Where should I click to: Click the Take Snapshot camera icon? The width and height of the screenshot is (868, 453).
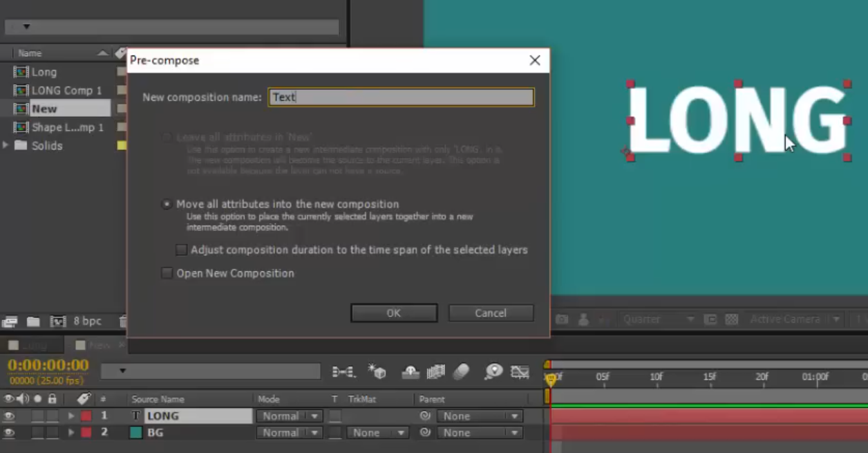[x=563, y=320]
